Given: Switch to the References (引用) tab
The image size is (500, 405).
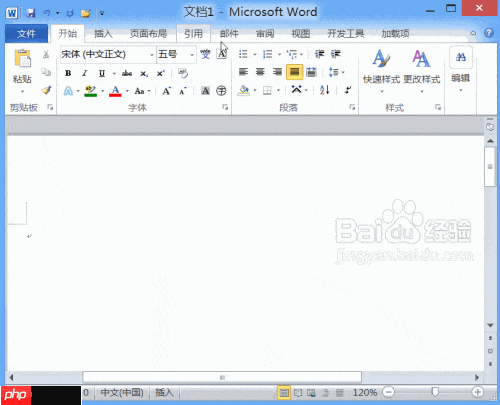Looking at the screenshot, I should (194, 33).
